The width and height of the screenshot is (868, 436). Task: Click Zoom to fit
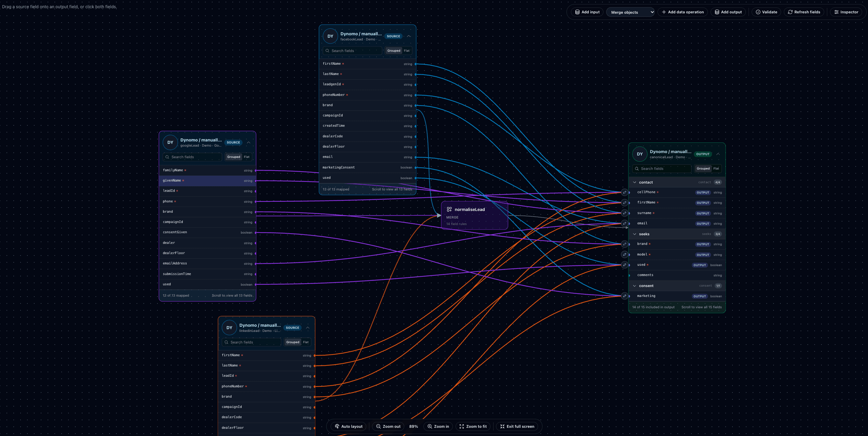pyautogui.click(x=473, y=426)
